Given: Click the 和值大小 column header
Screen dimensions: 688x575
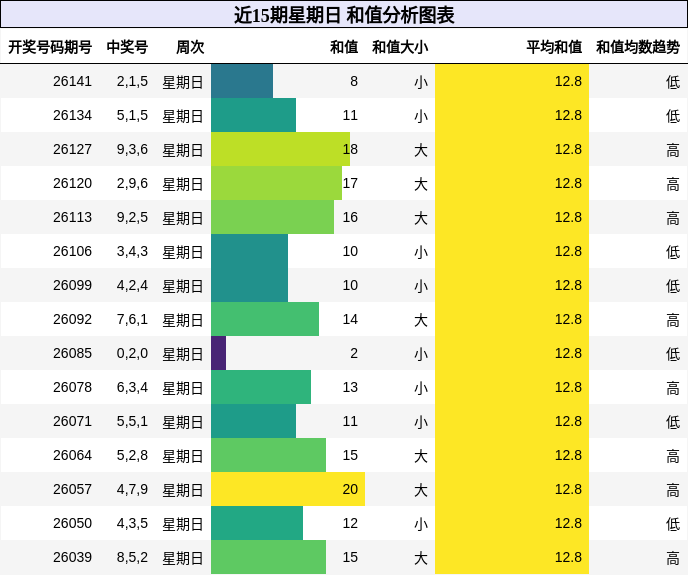Looking at the screenshot, I should pos(400,47).
